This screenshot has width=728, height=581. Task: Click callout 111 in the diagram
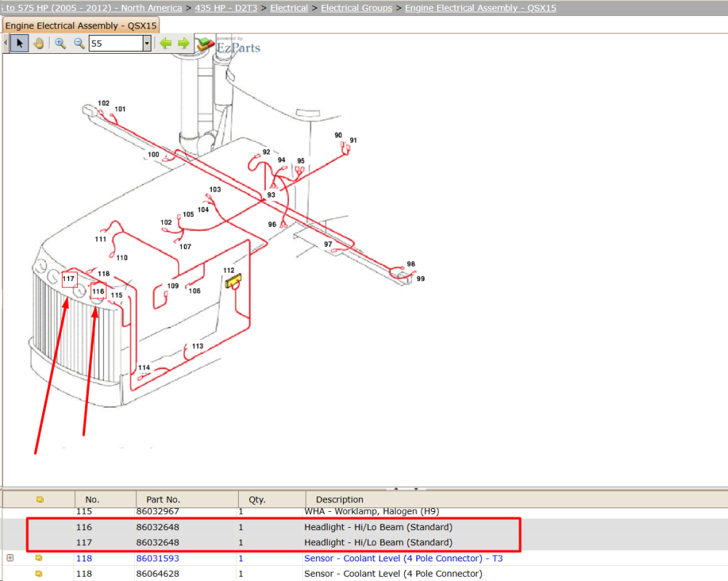(100, 239)
